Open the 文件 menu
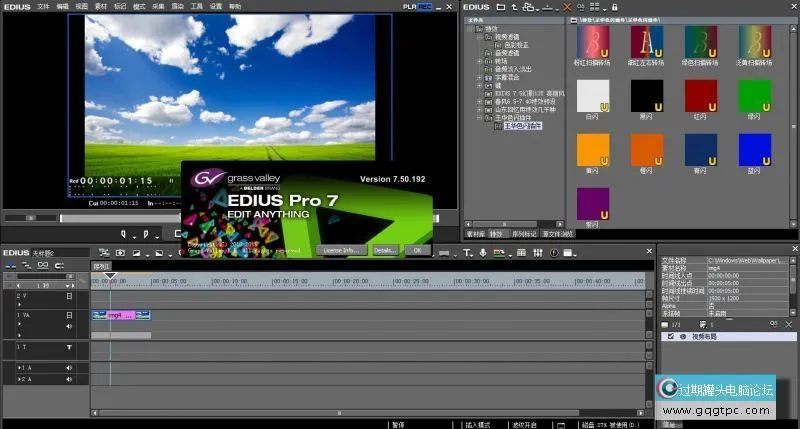800x429 pixels. [x=43, y=6]
